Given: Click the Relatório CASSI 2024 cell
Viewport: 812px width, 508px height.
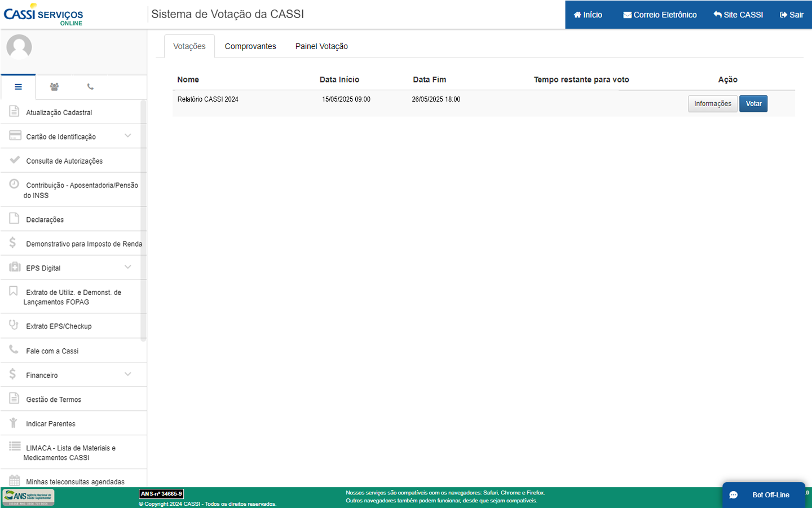Looking at the screenshot, I should tap(208, 99).
